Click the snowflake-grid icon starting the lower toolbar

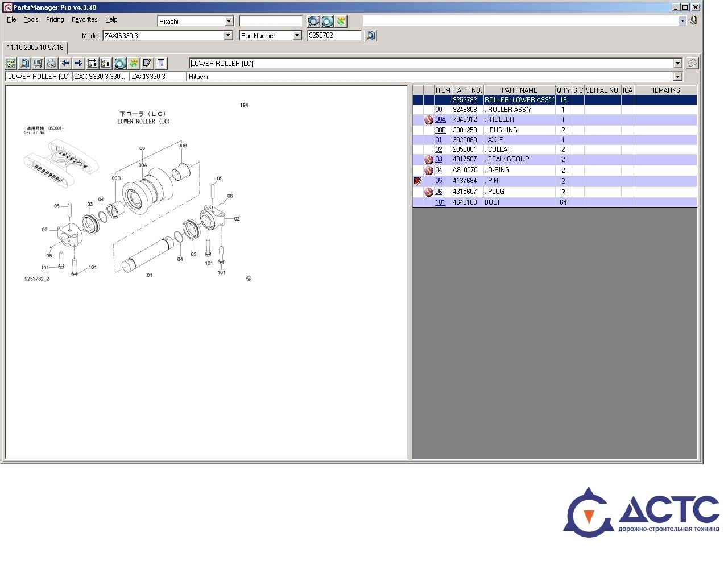tap(11, 63)
